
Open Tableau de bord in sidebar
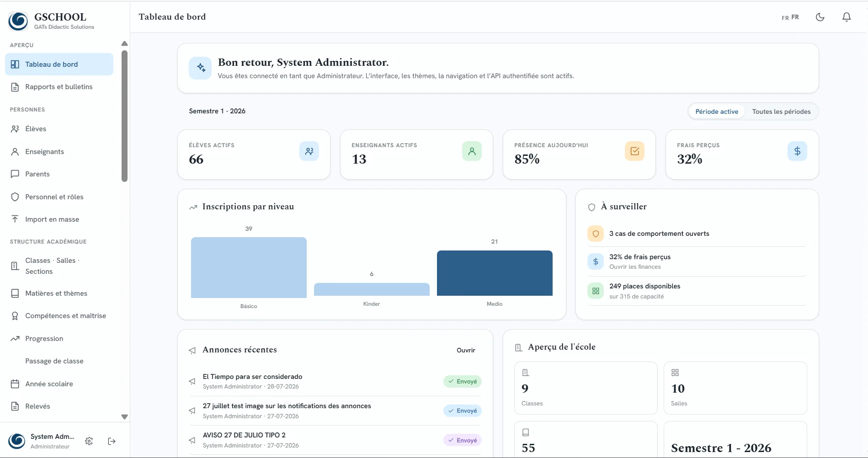tap(59, 64)
